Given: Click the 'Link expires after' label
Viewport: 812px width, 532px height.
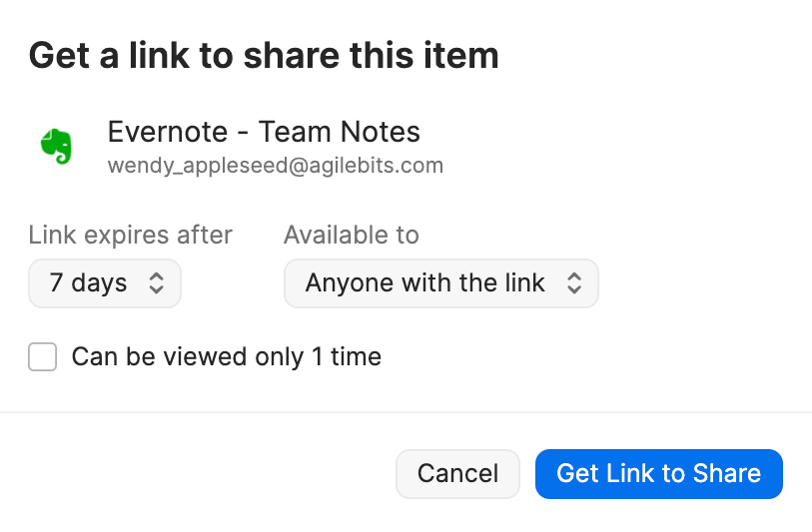Looking at the screenshot, I should (130, 236).
